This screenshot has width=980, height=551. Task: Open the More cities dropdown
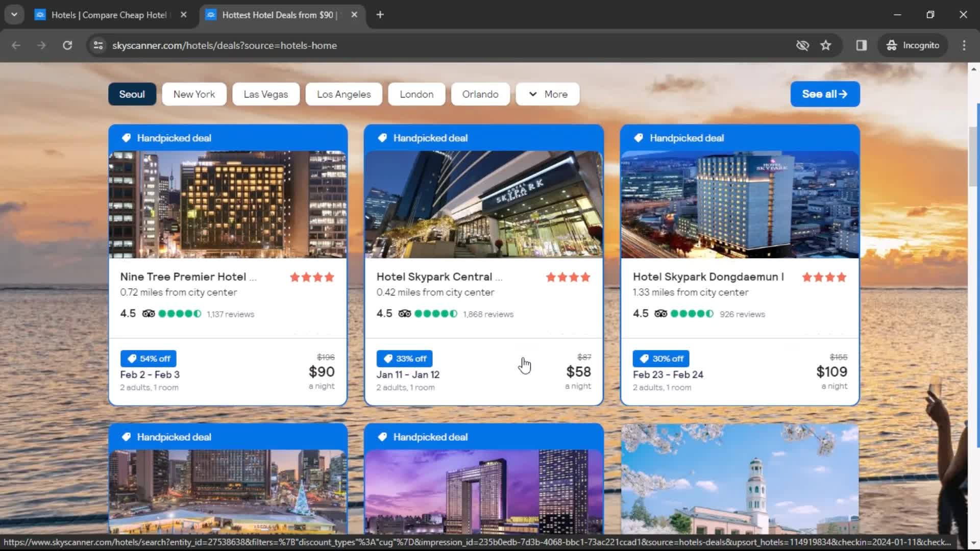(547, 94)
